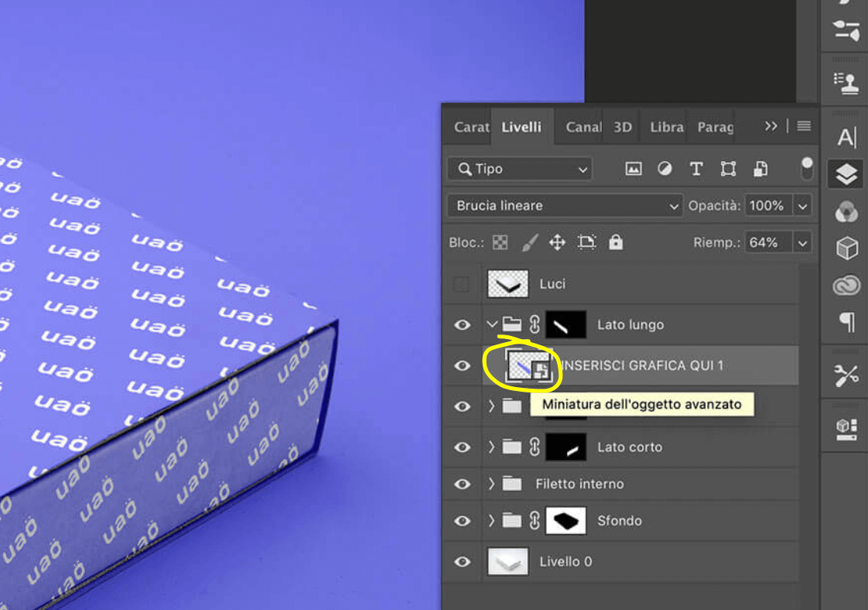Open the 3D panel cube icon in dock

point(847,248)
